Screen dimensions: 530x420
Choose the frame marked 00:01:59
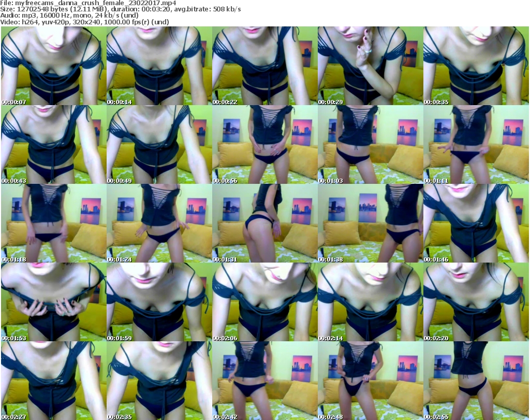[159, 302]
